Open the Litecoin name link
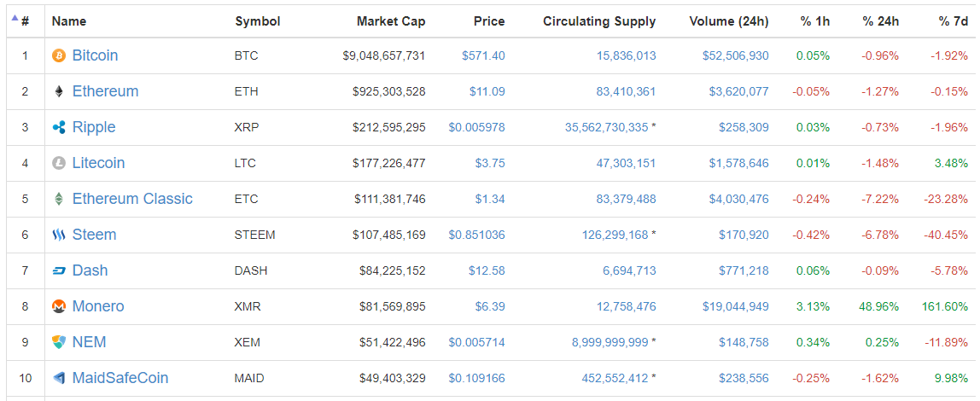 [99, 163]
